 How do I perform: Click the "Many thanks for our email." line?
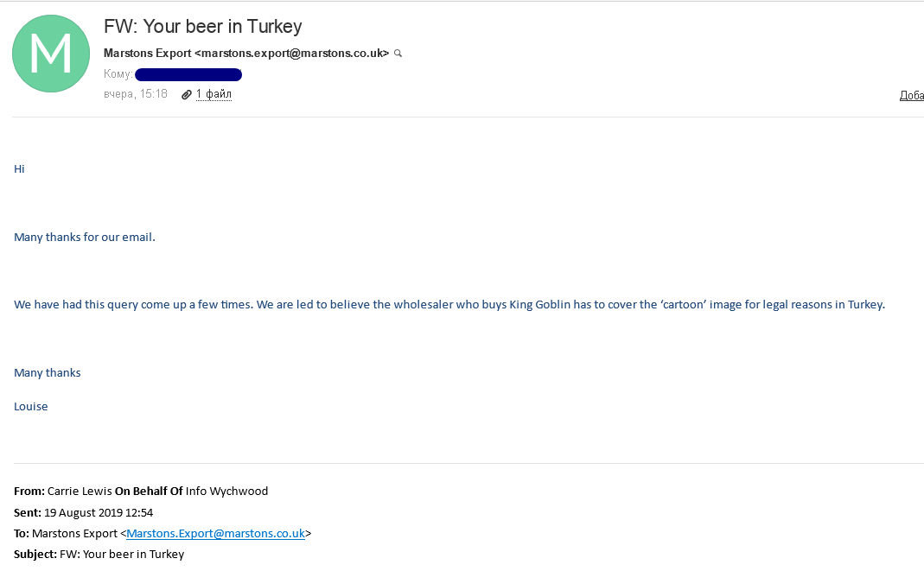click(85, 237)
